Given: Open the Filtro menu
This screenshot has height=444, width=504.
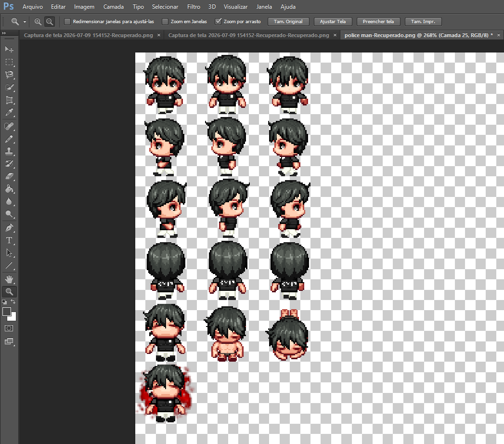Looking at the screenshot, I should [194, 7].
